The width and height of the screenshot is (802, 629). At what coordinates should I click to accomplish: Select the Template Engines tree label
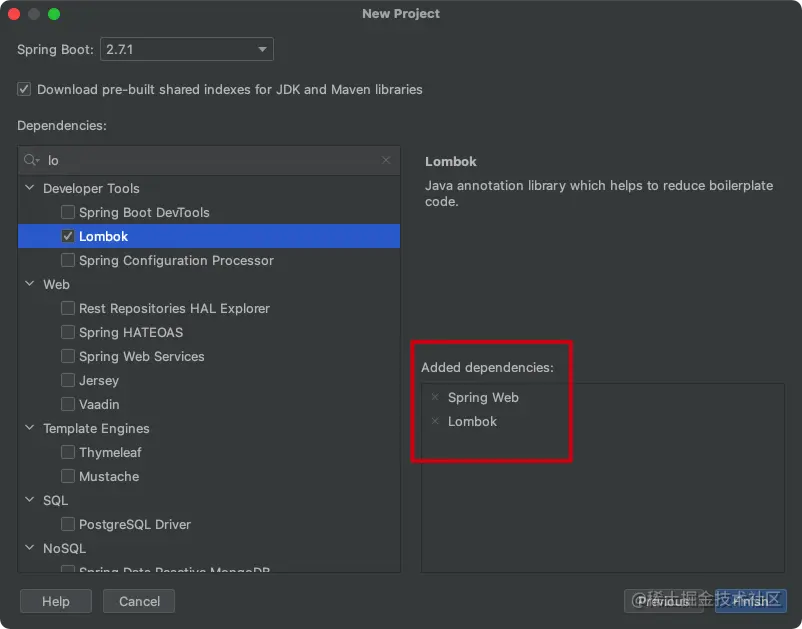pos(96,428)
